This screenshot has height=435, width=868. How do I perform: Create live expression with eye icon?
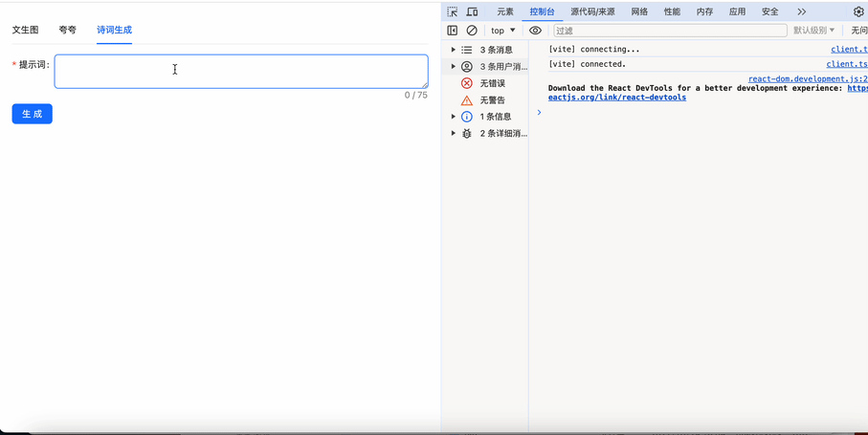535,31
